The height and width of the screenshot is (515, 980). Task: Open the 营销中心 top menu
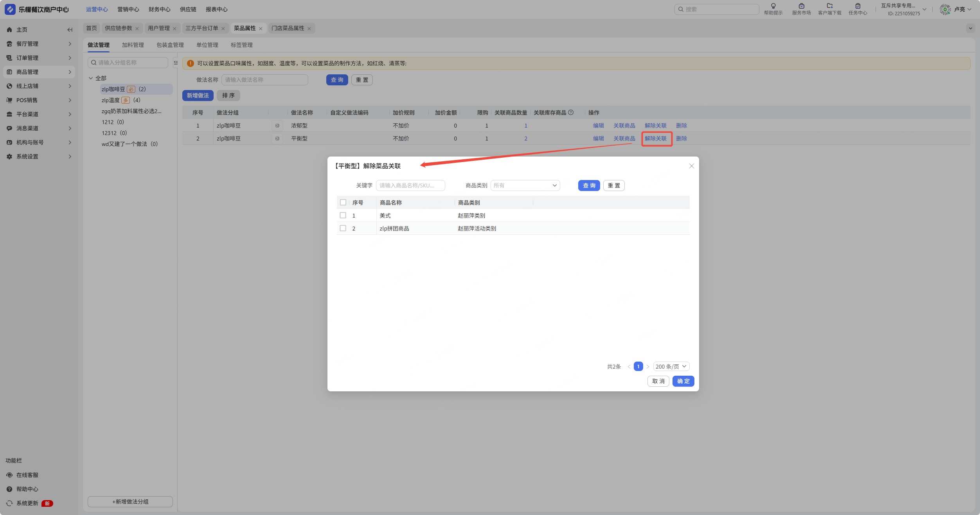pyautogui.click(x=128, y=9)
